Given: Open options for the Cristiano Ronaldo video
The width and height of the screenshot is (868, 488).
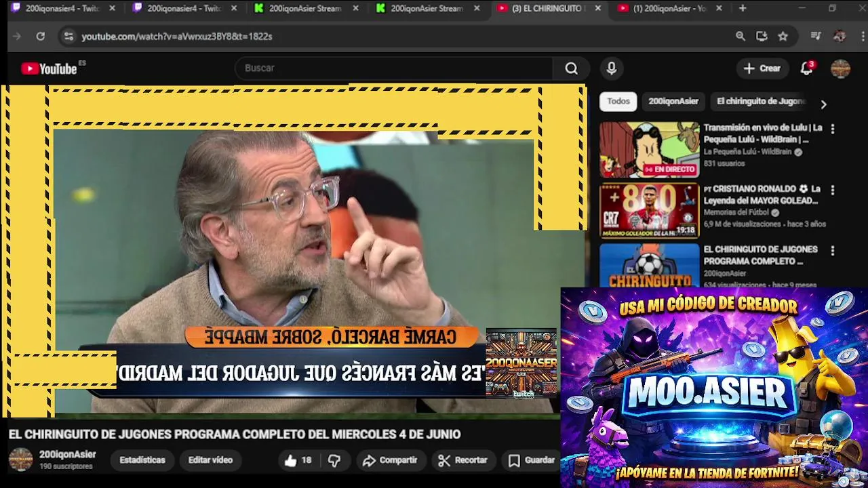Looking at the screenshot, I should pyautogui.click(x=833, y=190).
